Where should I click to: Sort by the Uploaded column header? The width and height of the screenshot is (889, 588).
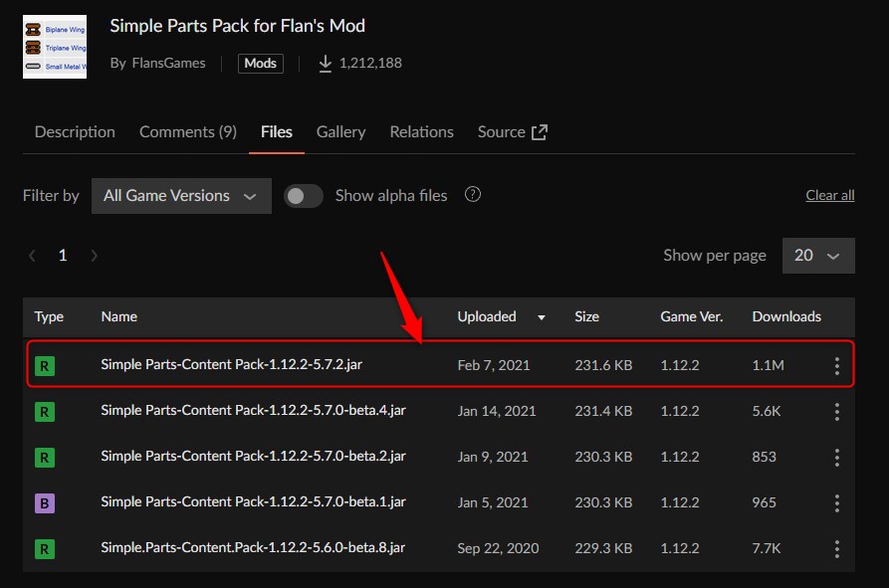pos(487,316)
